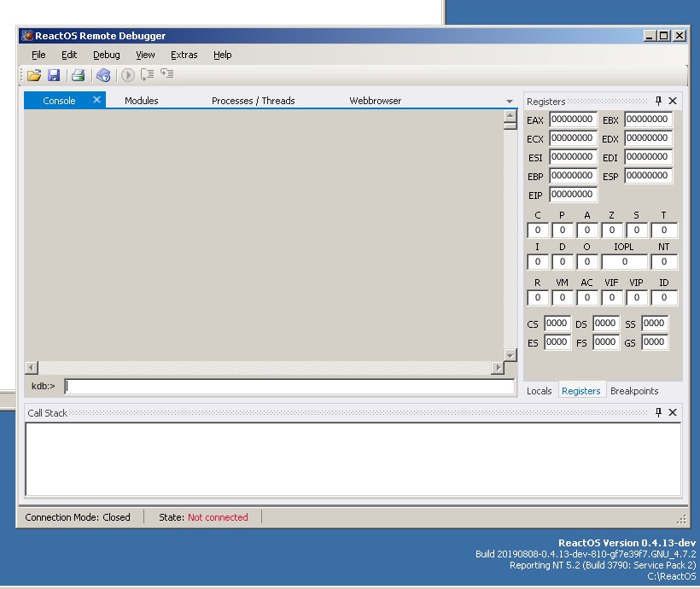
Task: Switch to the Processes / Threads tab
Action: pos(254,101)
